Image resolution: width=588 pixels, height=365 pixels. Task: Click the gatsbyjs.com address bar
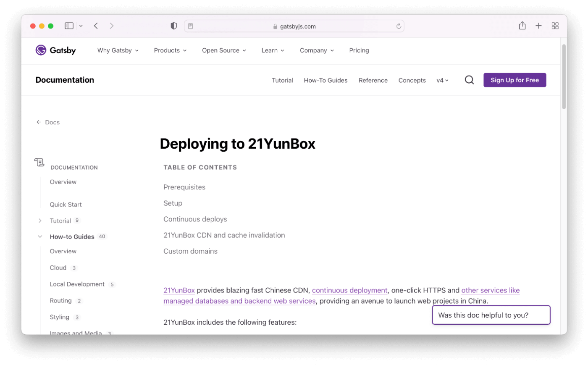click(294, 26)
